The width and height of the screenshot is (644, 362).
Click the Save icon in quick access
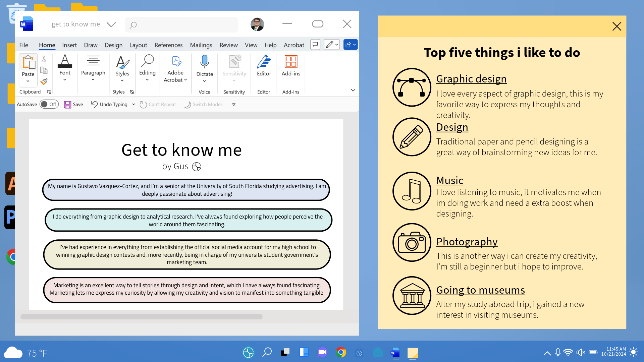point(67,105)
